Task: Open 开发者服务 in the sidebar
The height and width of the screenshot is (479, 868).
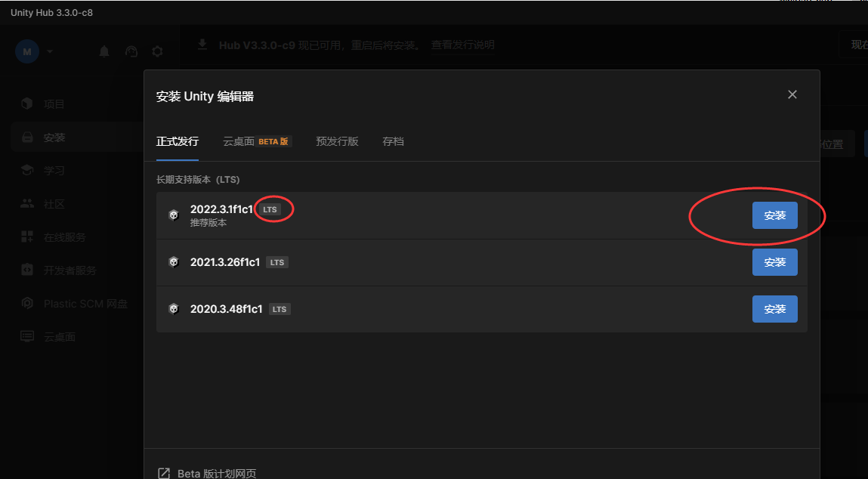Action: pos(70,270)
